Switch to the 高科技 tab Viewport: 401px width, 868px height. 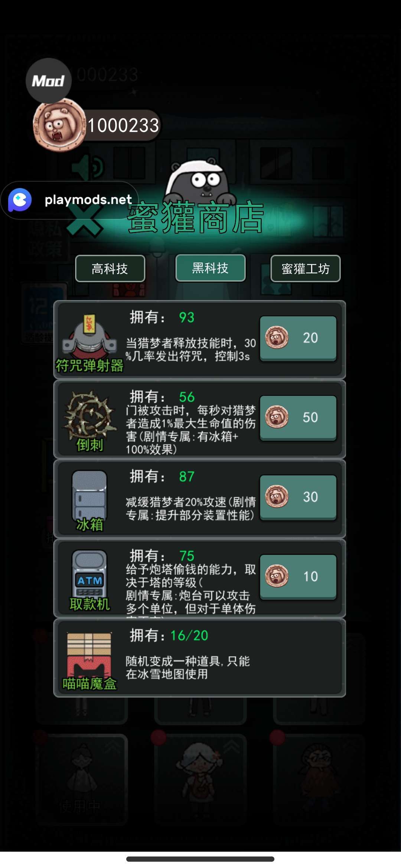pyautogui.click(x=110, y=269)
